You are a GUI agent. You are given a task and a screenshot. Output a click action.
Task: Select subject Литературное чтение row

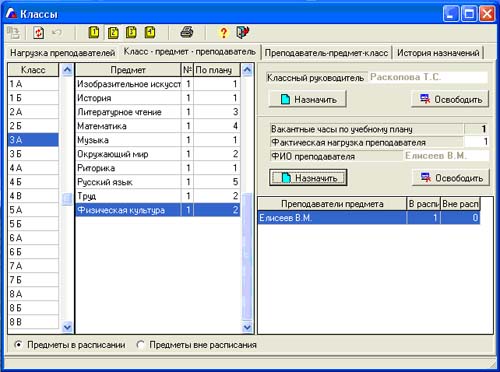[x=158, y=112]
